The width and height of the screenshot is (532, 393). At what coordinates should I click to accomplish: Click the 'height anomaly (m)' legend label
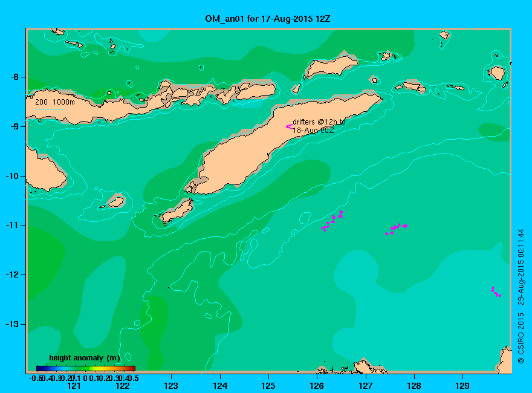click(85, 358)
